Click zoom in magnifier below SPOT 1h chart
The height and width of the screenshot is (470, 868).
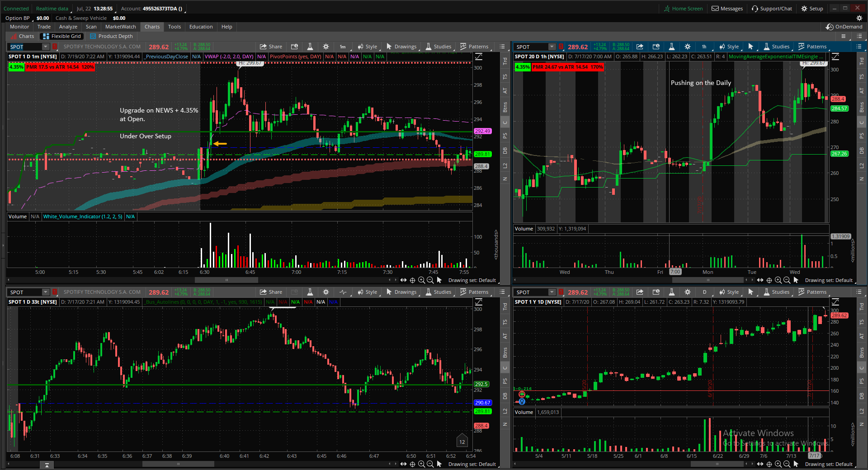(778, 280)
